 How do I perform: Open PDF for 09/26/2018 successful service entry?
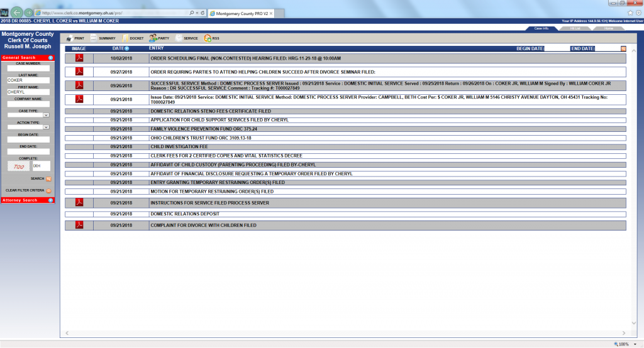(x=79, y=85)
